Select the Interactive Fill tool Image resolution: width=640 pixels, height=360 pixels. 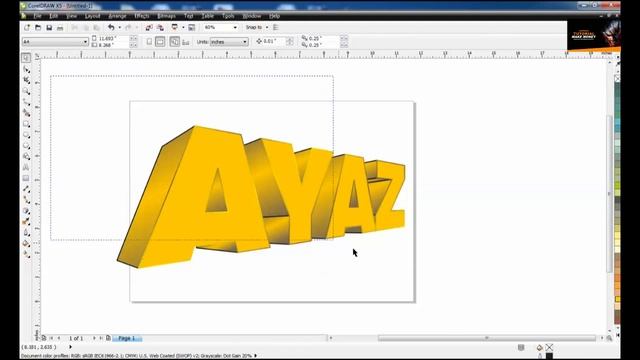click(x=26, y=254)
